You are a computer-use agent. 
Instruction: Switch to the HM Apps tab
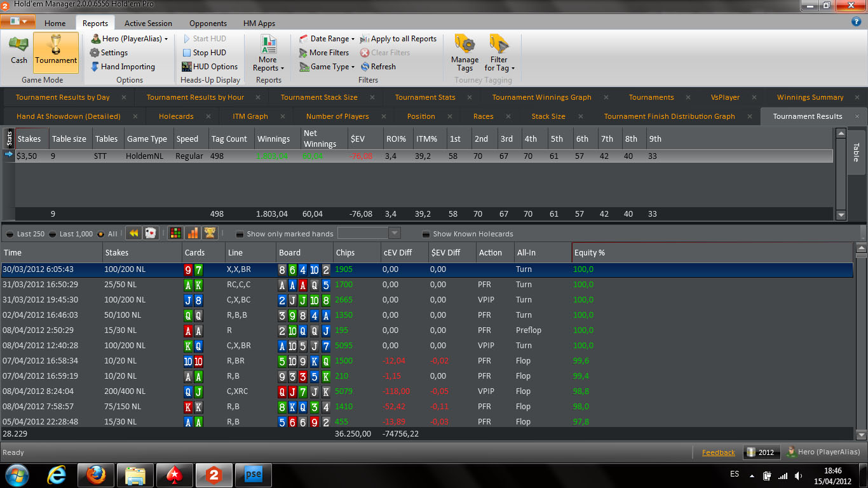[259, 24]
